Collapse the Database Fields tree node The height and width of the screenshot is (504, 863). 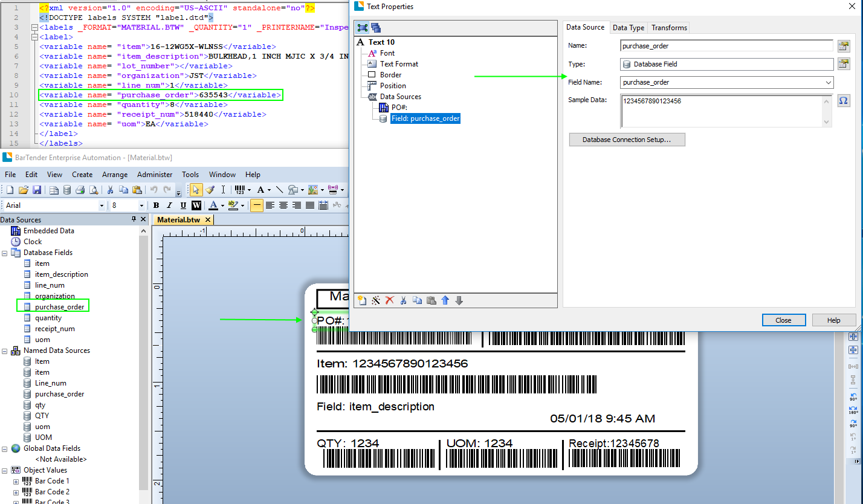[x=5, y=253]
